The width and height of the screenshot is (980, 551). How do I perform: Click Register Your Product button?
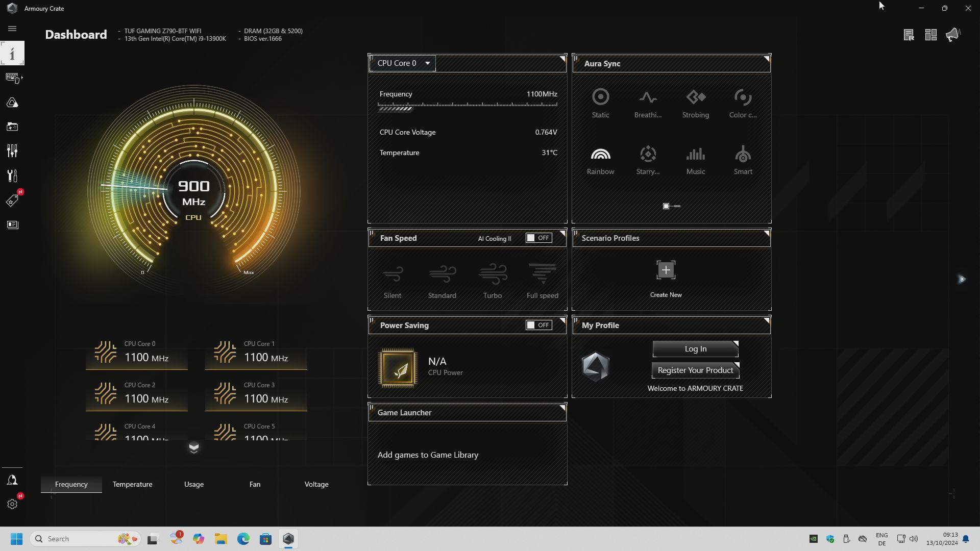point(695,370)
